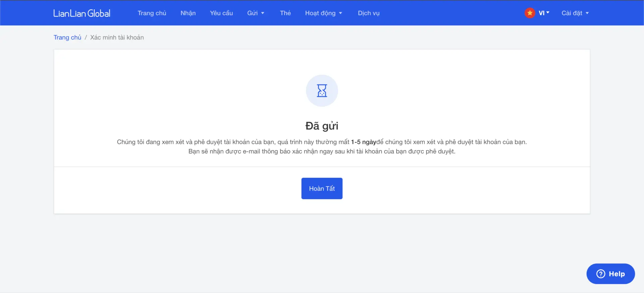Select Yêu cầu in the navbar
This screenshot has height=293, width=644.
221,13
